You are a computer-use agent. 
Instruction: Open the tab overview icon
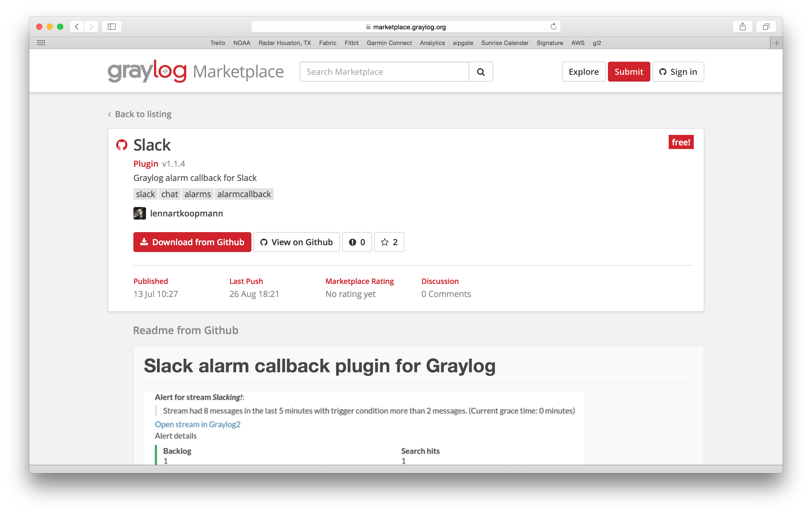tap(766, 27)
